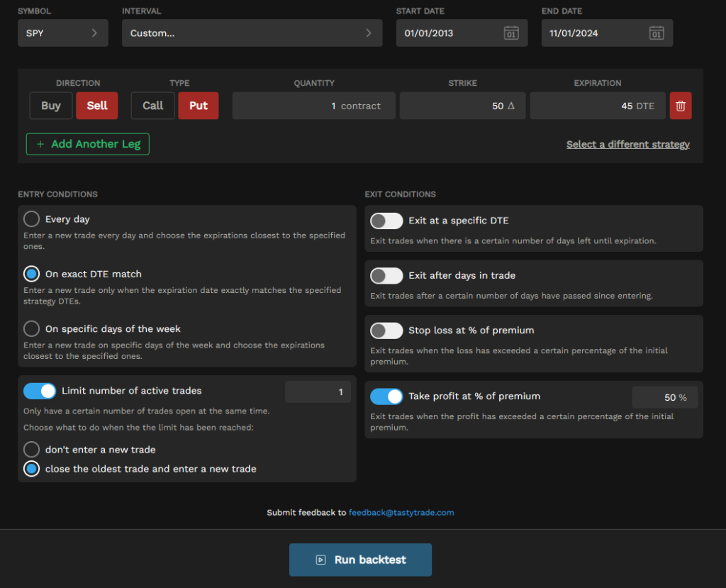Enable Stop loss at % of premium
This screenshot has width=726, height=588.
(x=386, y=331)
